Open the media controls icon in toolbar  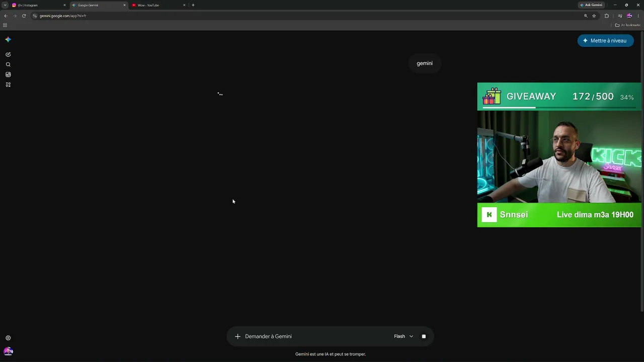point(620,16)
